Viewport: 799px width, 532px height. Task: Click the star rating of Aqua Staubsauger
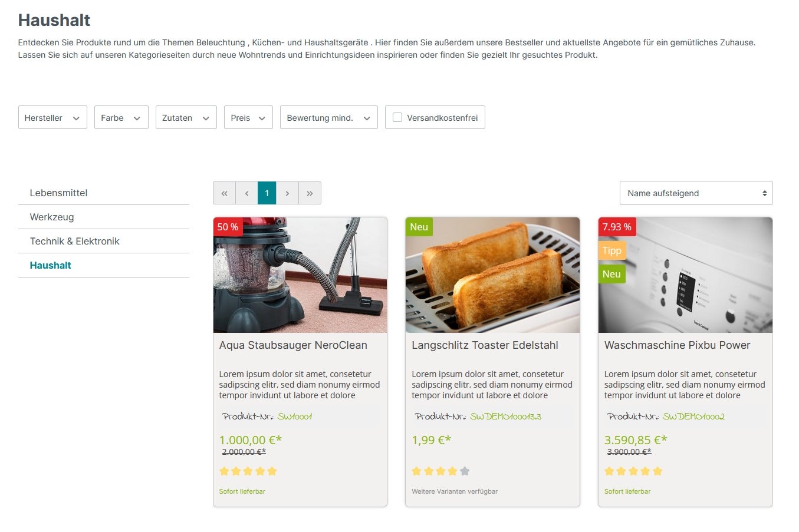(248, 471)
